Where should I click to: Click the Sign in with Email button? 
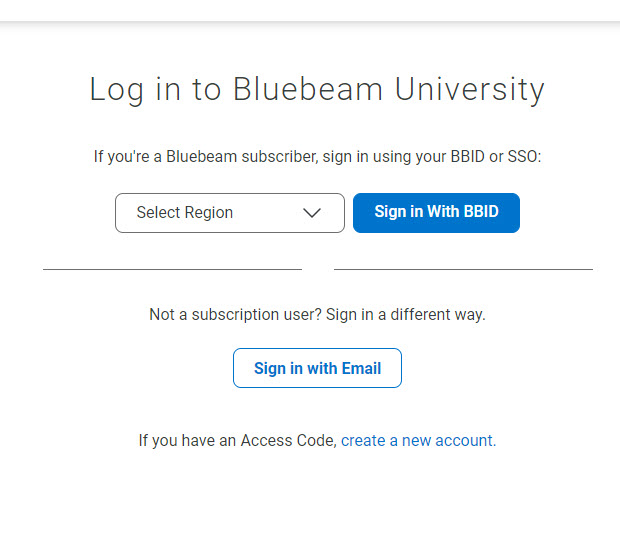tap(317, 368)
